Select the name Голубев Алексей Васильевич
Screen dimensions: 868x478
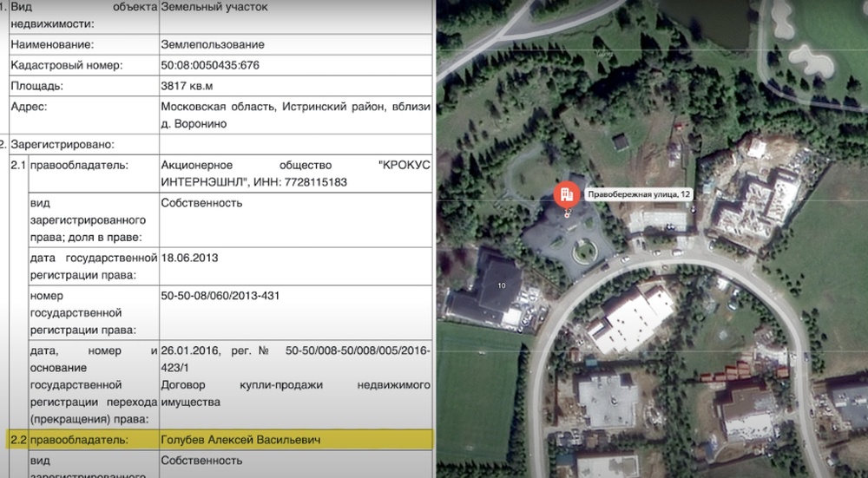click(240, 441)
